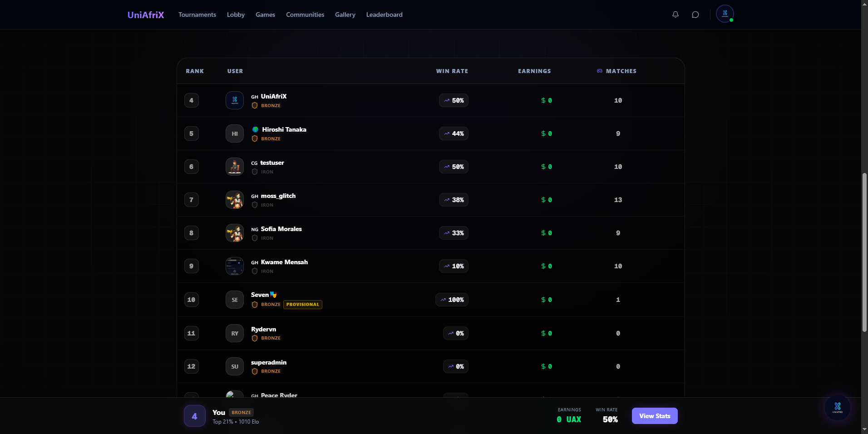Click the bronze shield icon under Rydervn

point(255,338)
